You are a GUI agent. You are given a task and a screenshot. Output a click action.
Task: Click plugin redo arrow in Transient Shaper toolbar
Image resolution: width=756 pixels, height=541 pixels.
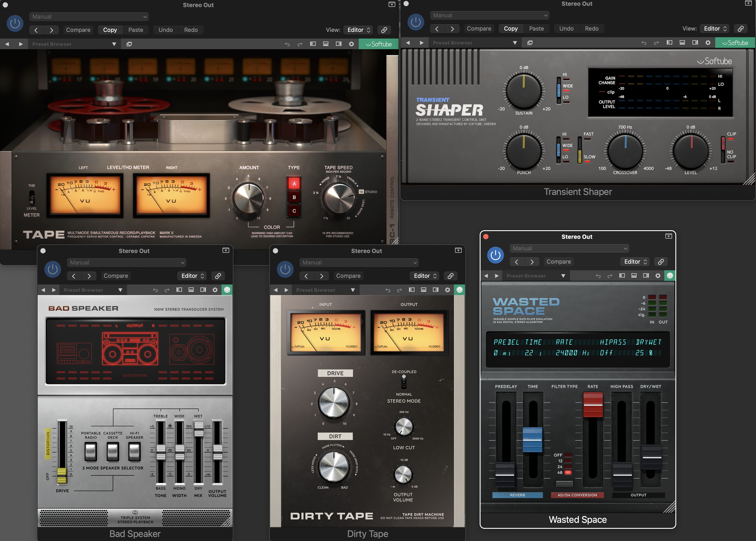pyautogui.click(x=657, y=43)
